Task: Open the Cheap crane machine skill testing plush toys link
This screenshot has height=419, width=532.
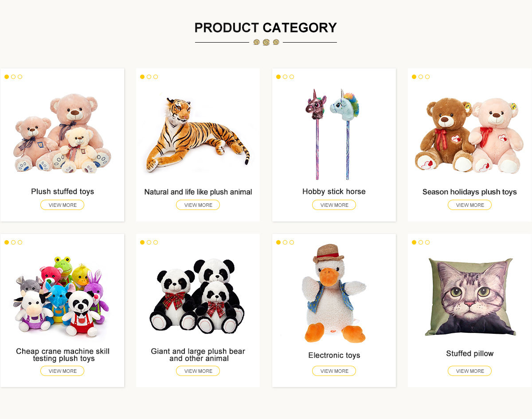Action: (x=63, y=355)
